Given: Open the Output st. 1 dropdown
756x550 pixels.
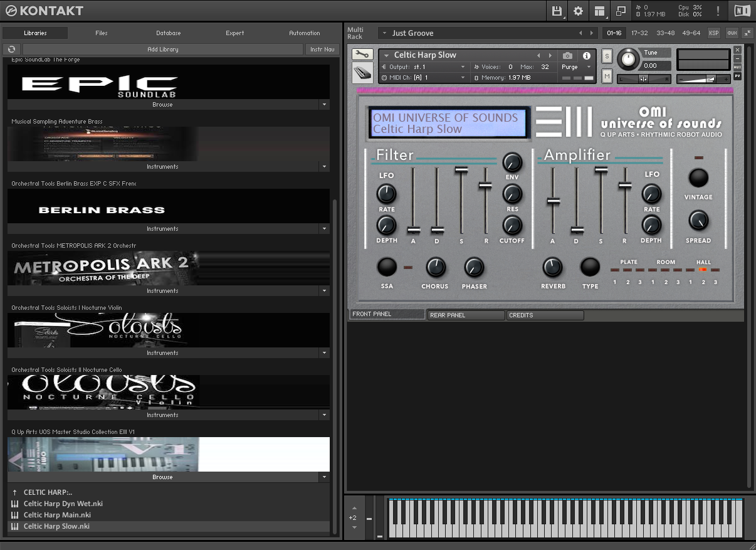Looking at the screenshot, I should [x=424, y=67].
